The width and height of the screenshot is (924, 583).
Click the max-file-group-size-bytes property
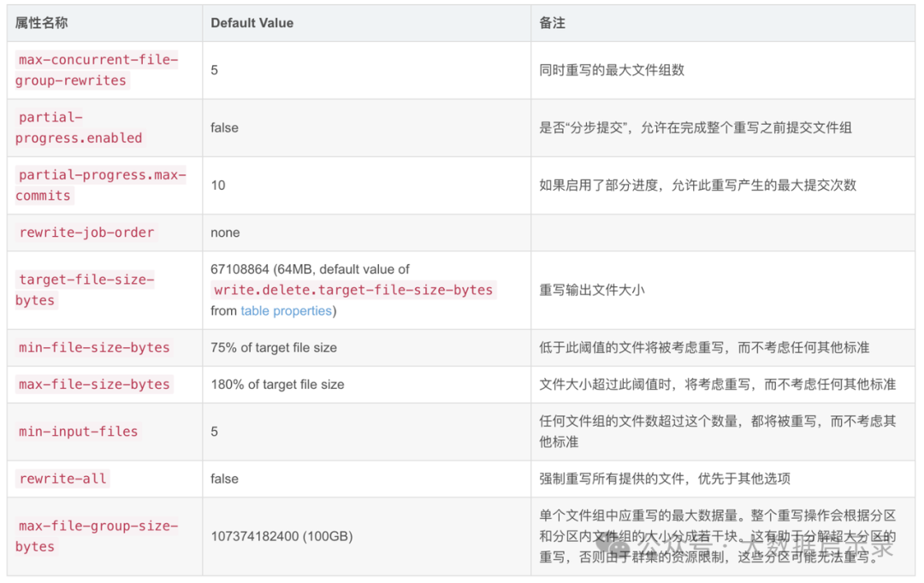[98, 537]
